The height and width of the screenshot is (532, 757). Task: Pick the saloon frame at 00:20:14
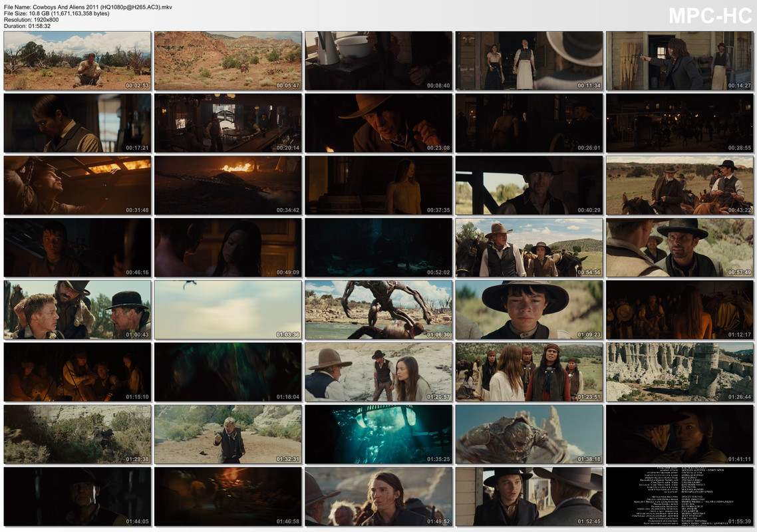click(x=228, y=123)
